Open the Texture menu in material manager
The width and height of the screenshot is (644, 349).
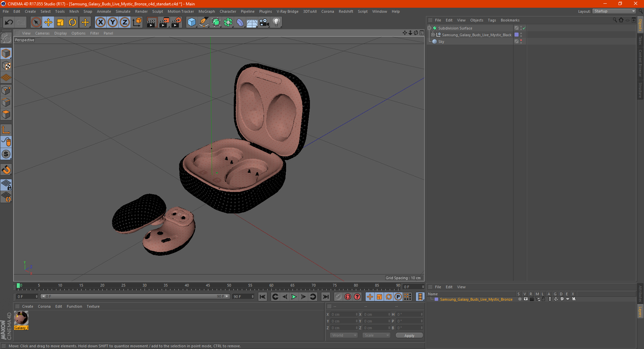point(93,306)
